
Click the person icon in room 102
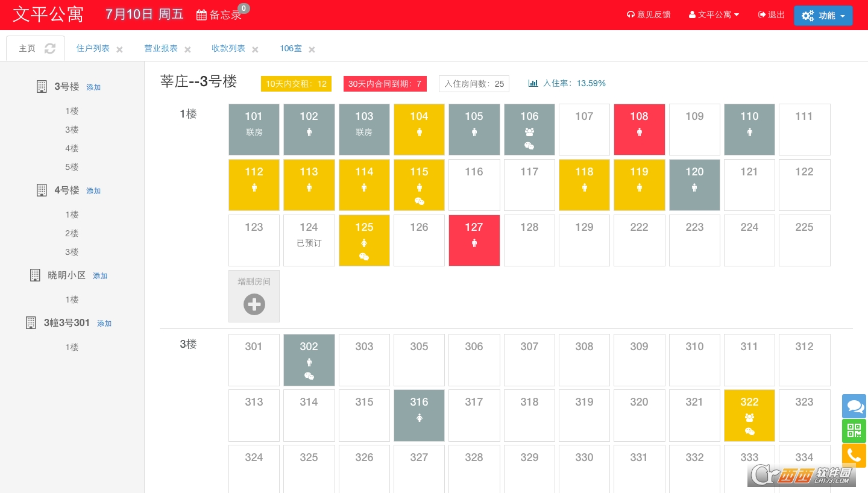[x=309, y=132]
